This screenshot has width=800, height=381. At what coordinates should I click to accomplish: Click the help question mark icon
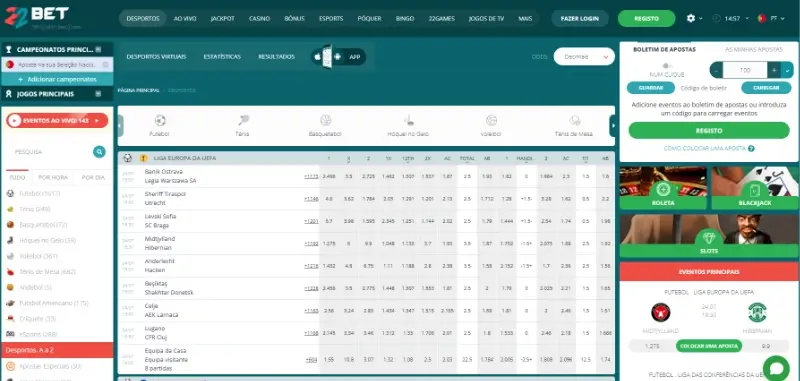(751, 148)
